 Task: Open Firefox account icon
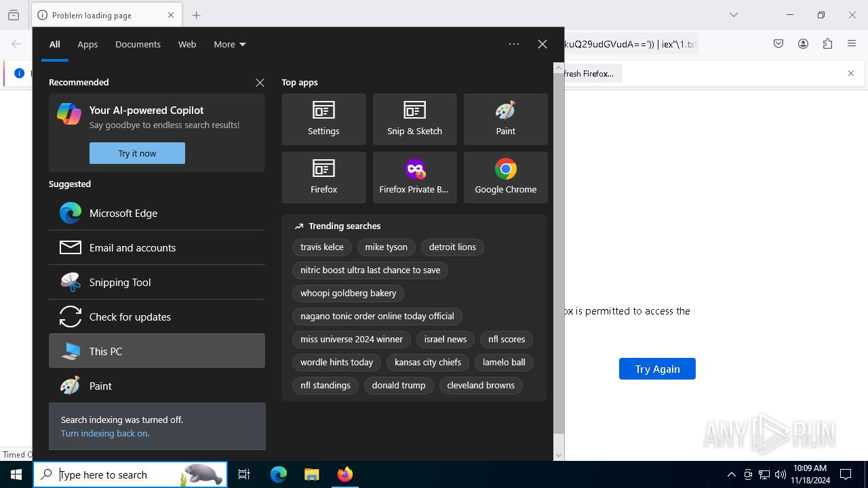click(803, 44)
